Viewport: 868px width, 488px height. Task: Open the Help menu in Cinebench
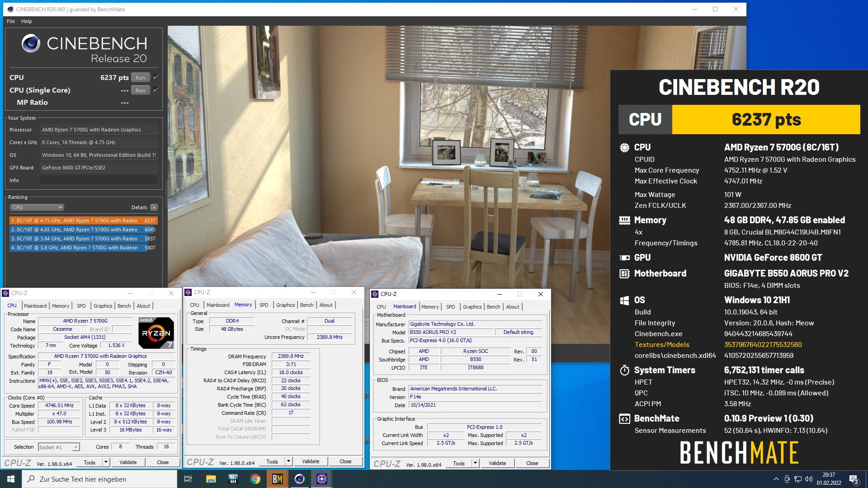pyautogui.click(x=27, y=21)
